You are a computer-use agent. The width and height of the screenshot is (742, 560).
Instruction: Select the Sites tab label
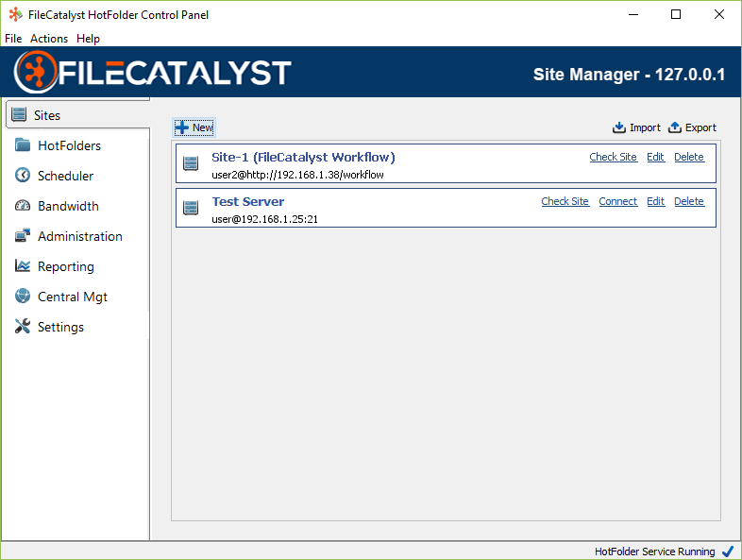[x=47, y=115]
